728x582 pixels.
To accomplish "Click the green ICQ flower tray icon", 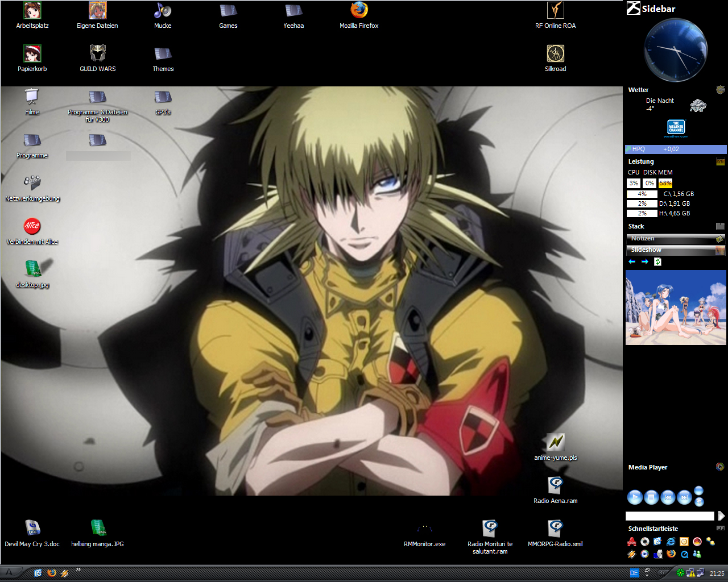I will [x=680, y=573].
